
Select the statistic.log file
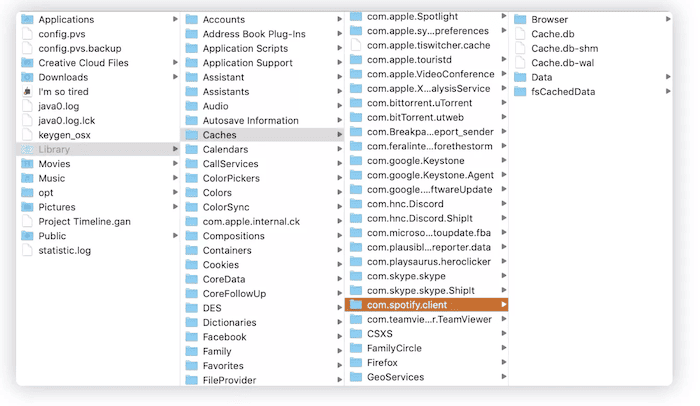click(x=64, y=250)
